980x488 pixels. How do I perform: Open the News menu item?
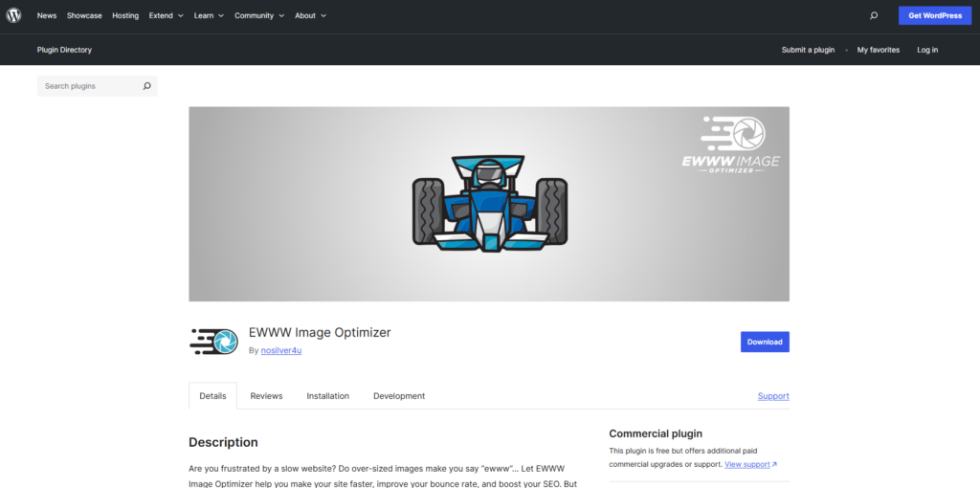coord(47,15)
